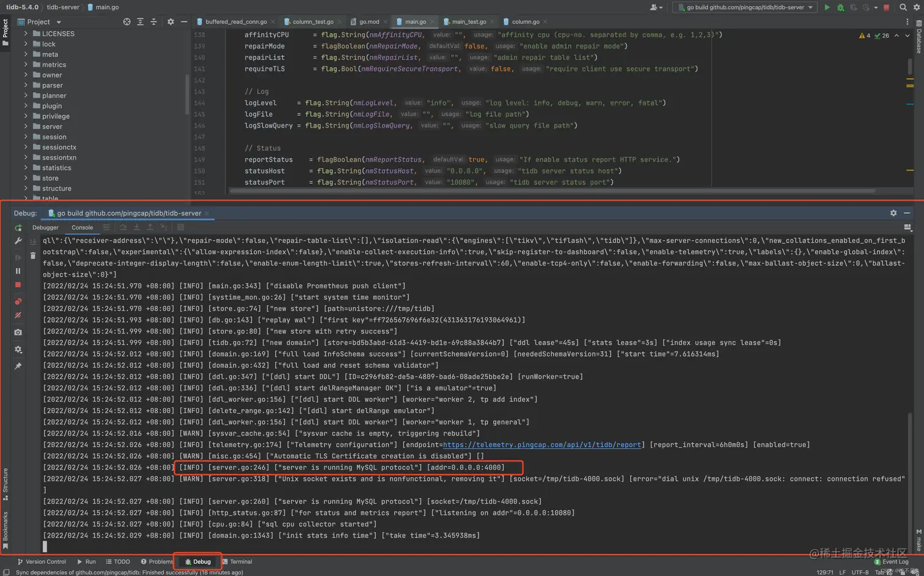Expand the parser folder
This screenshot has height=576, width=924.
point(26,86)
